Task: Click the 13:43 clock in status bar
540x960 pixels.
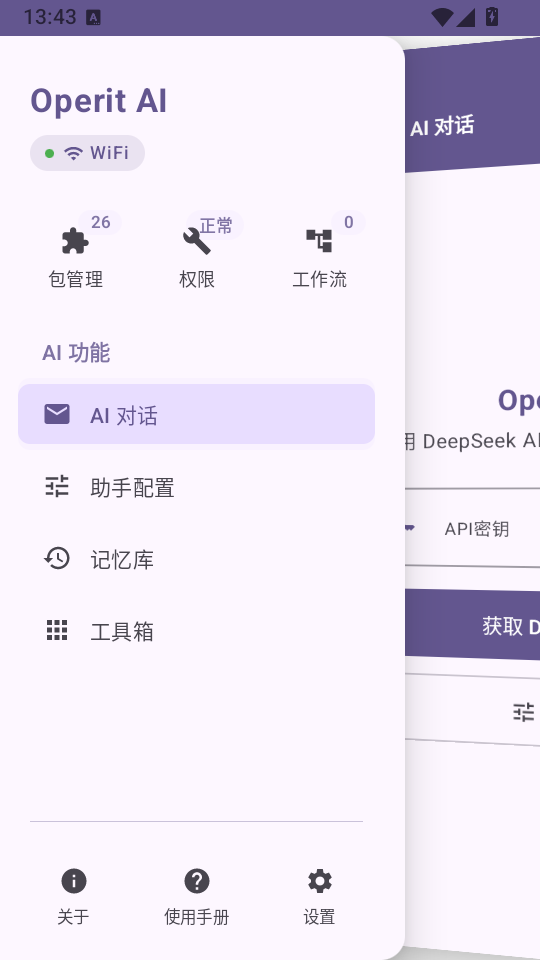Action: coord(50,17)
